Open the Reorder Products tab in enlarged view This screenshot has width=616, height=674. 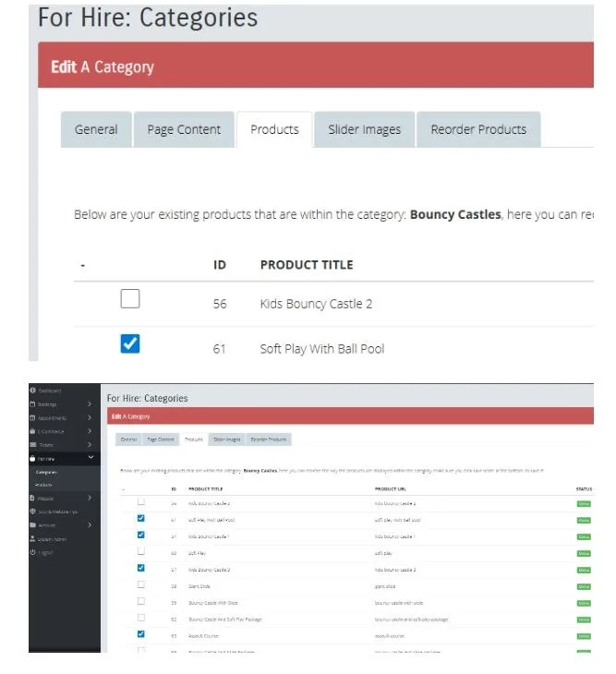point(478,129)
